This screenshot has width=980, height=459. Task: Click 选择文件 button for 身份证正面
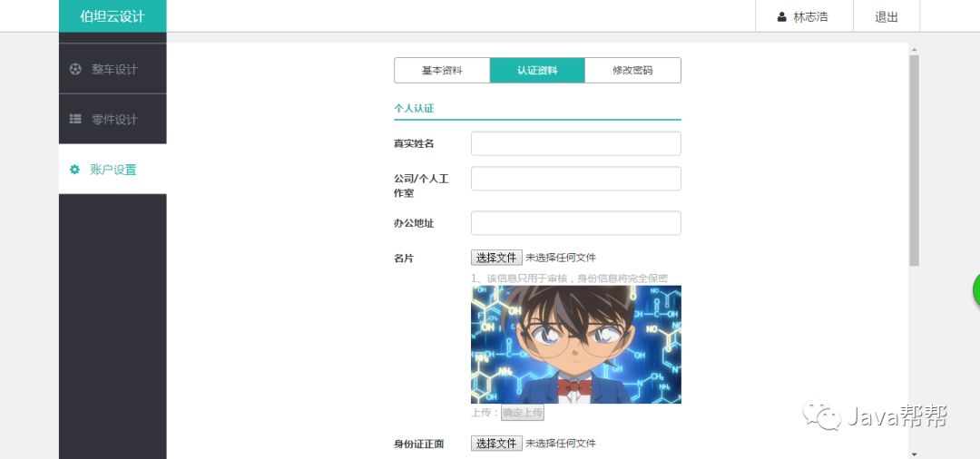click(496, 444)
